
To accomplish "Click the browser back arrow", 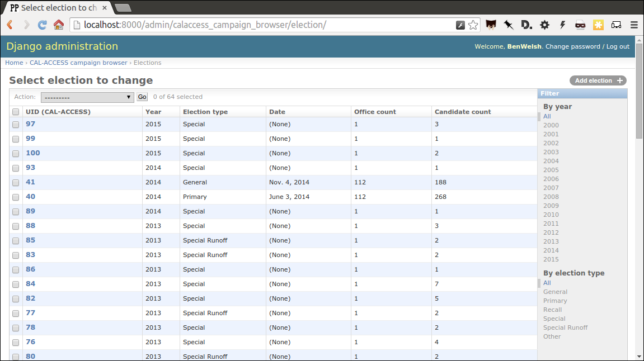I will click(x=9, y=25).
